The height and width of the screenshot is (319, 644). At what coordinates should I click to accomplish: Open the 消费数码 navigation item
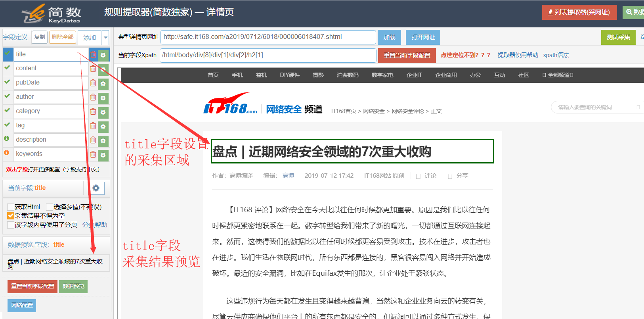348,75
